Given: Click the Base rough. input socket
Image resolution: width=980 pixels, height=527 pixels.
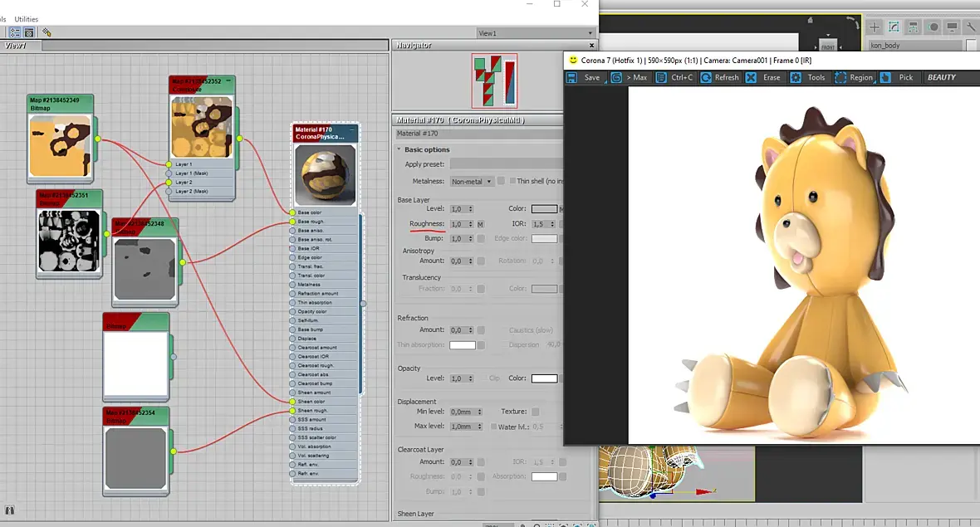Looking at the screenshot, I should [x=292, y=221].
